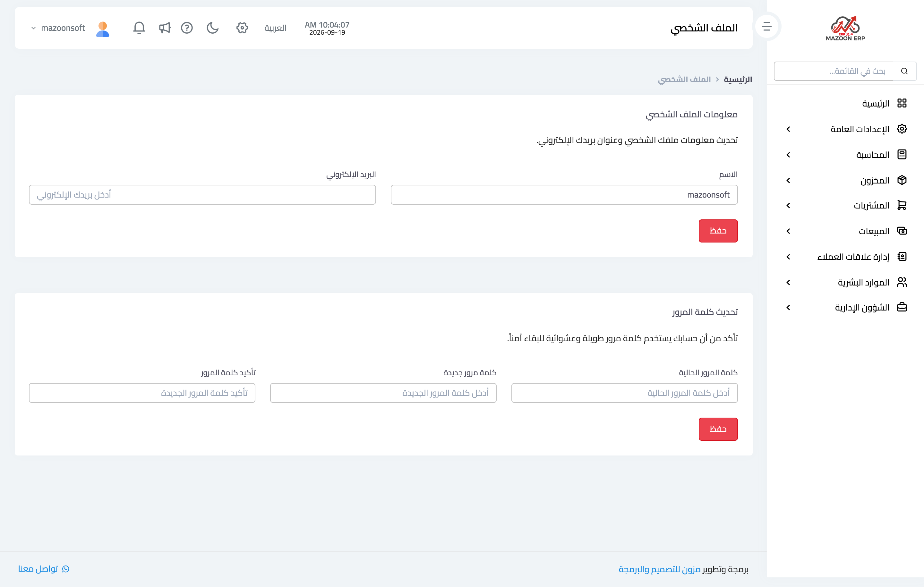Click the Mazoon ERP logo
This screenshot has width=924, height=587.
(845, 29)
